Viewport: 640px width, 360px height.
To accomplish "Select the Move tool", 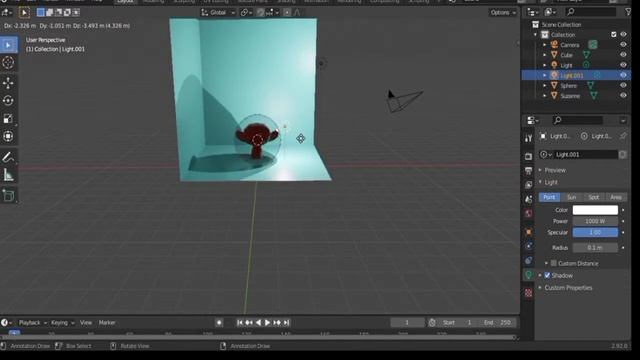I will 8,83.
